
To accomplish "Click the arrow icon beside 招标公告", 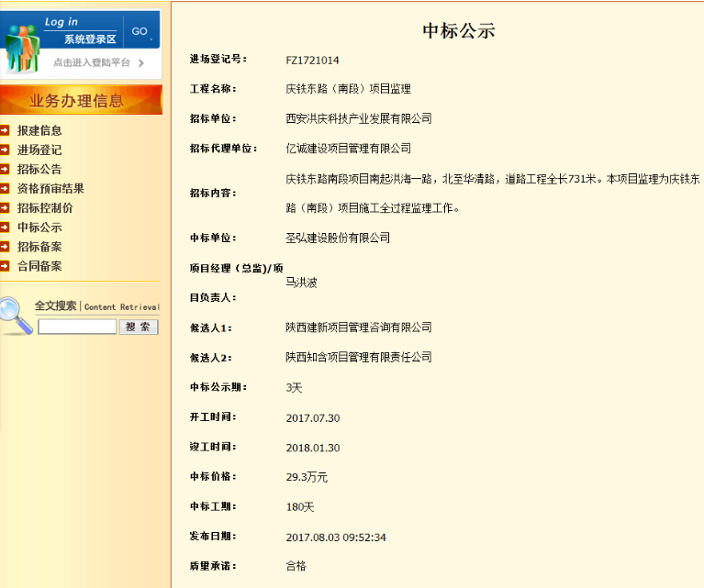I will [6, 169].
